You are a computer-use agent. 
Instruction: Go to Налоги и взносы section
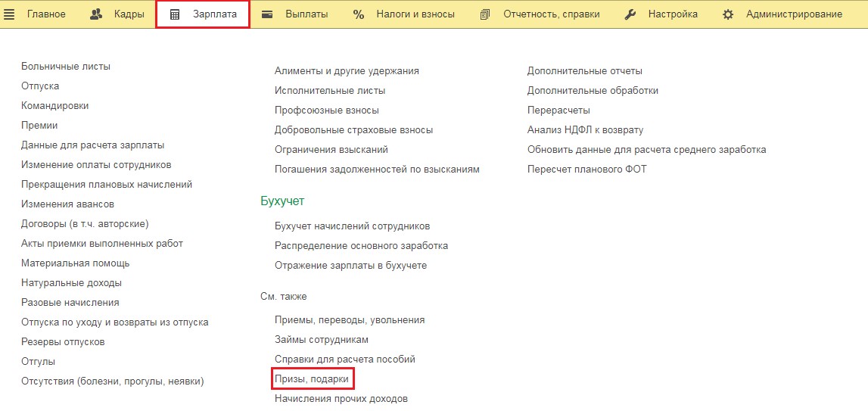[415, 14]
